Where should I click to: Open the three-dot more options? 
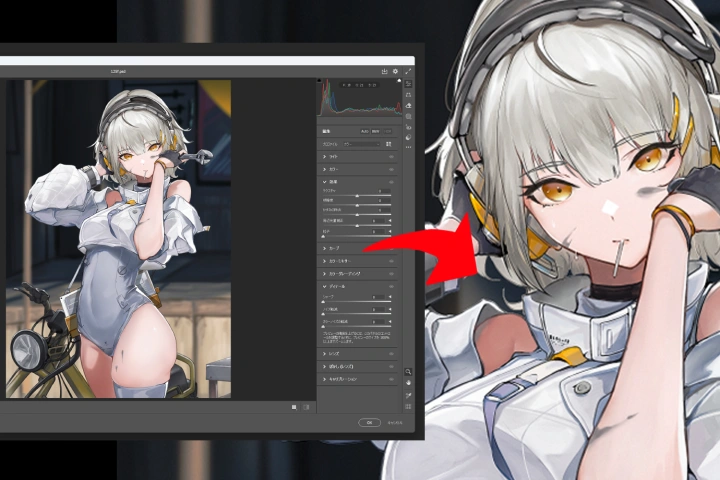[x=408, y=147]
